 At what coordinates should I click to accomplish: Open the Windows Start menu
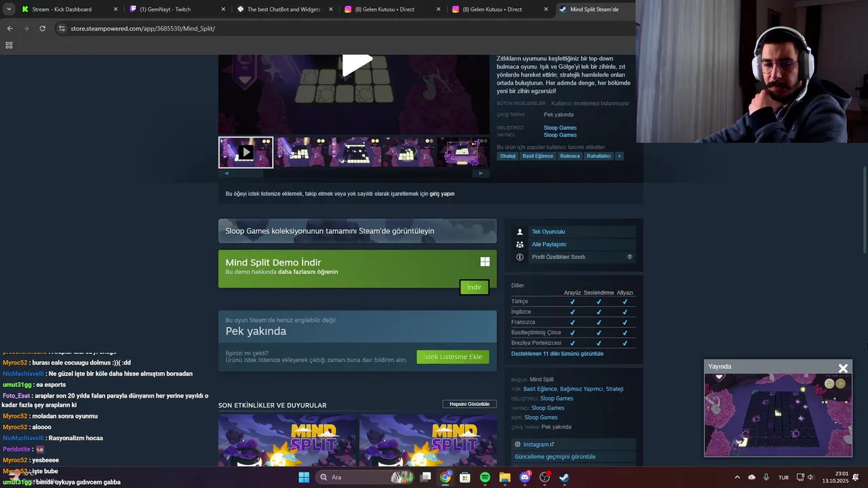click(x=304, y=477)
